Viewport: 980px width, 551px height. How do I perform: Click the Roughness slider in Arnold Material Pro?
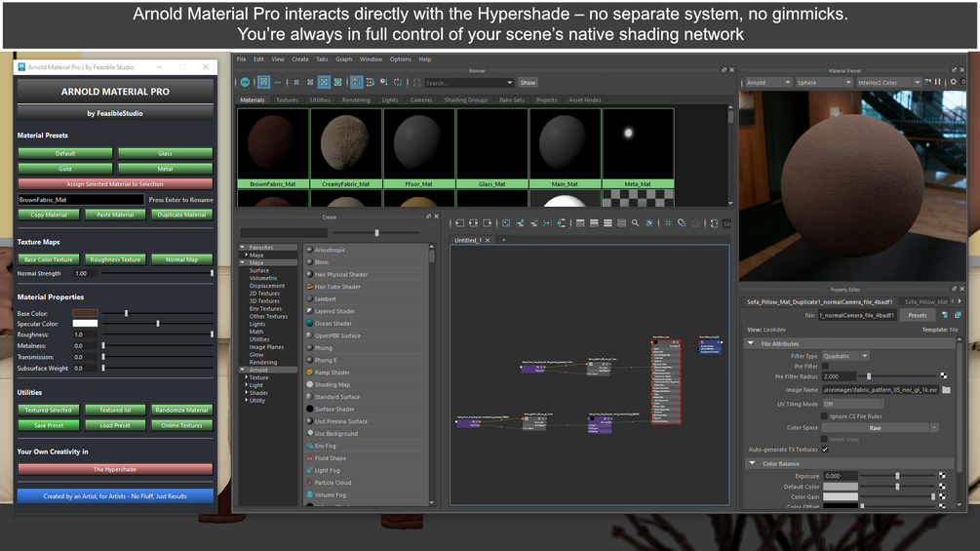coord(157,335)
